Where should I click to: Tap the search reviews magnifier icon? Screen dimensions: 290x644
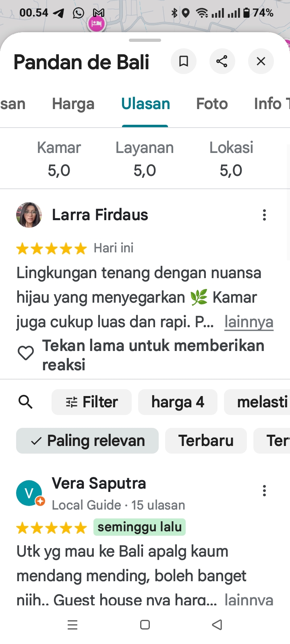point(26,402)
